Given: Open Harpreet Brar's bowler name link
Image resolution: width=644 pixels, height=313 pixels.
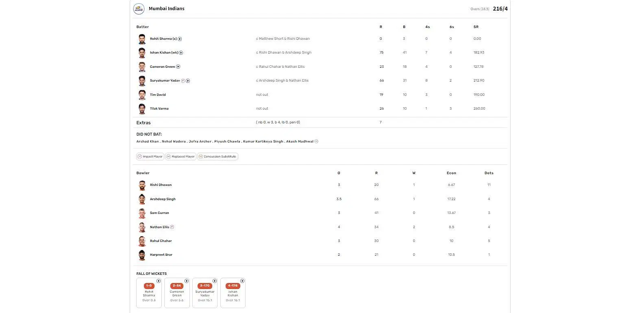Looking at the screenshot, I should click(161, 255).
